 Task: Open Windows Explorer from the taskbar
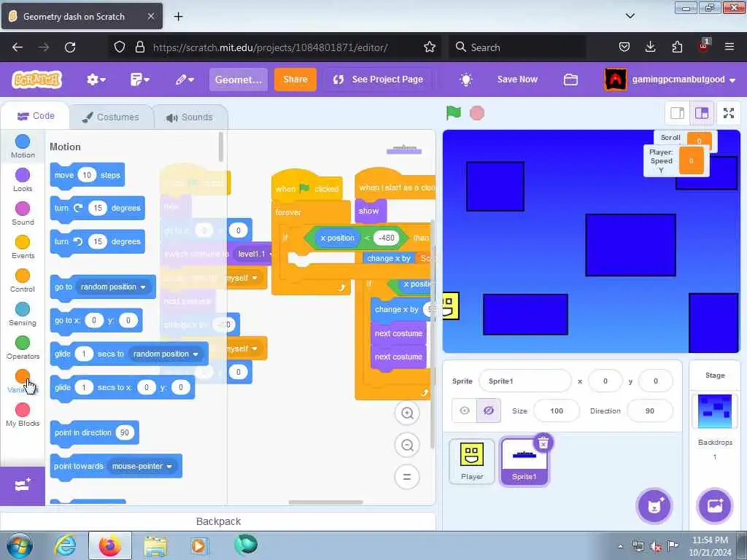[155, 546]
